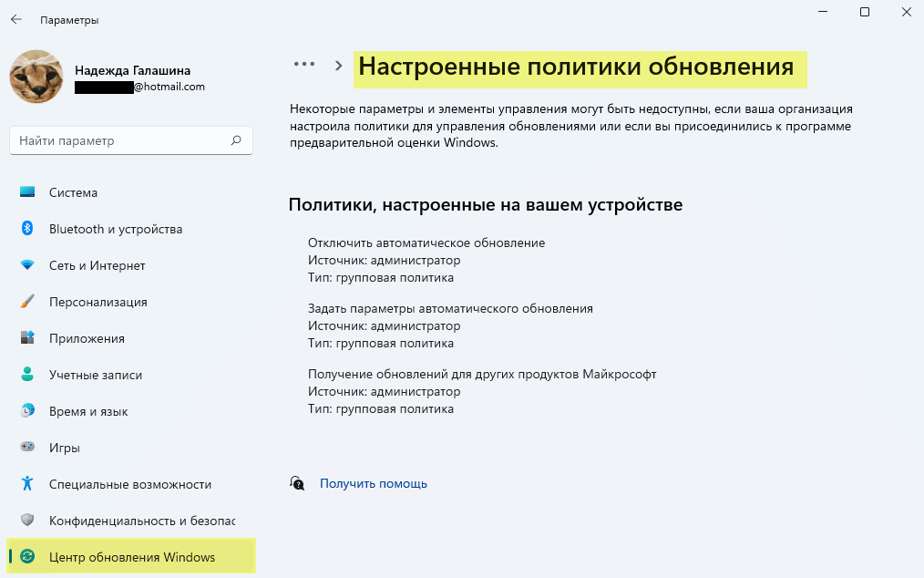Image resolution: width=924 pixels, height=578 pixels.
Task: Click the user profile avatar picture
Action: [36, 77]
